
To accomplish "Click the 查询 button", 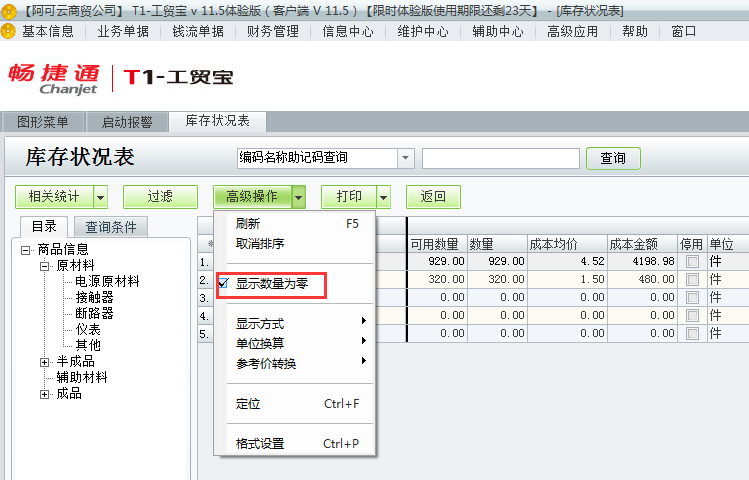I will (x=613, y=158).
